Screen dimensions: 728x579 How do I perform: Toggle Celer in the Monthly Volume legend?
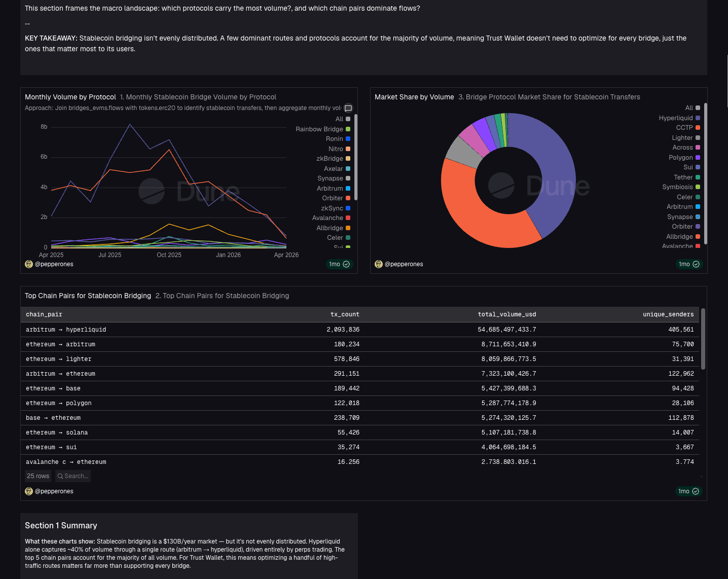[x=339, y=238]
